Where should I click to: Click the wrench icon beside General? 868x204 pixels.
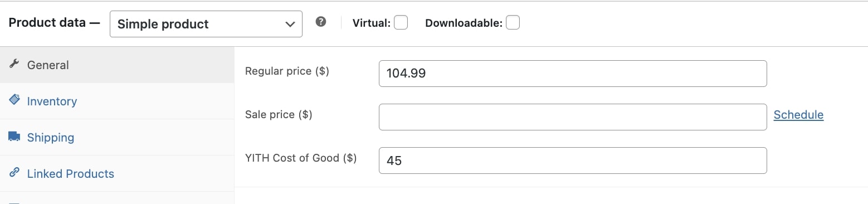tap(14, 64)
